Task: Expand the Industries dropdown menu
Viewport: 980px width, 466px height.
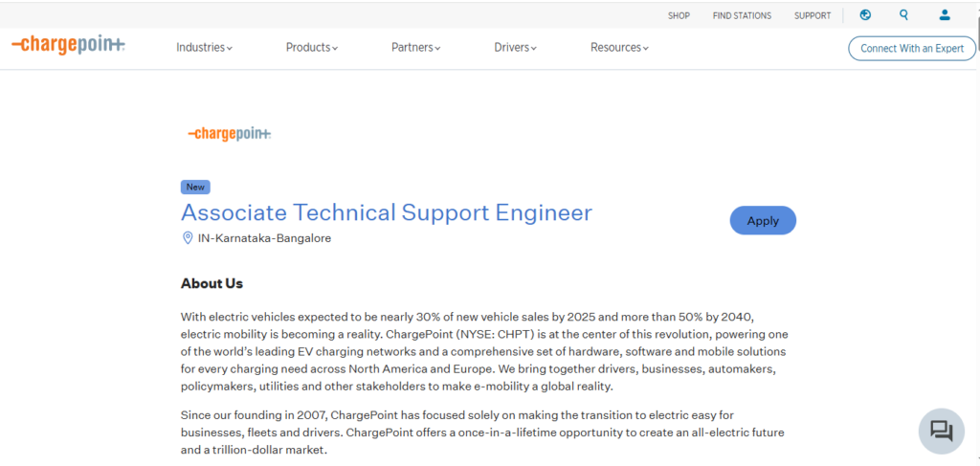Action: (205, 48)
